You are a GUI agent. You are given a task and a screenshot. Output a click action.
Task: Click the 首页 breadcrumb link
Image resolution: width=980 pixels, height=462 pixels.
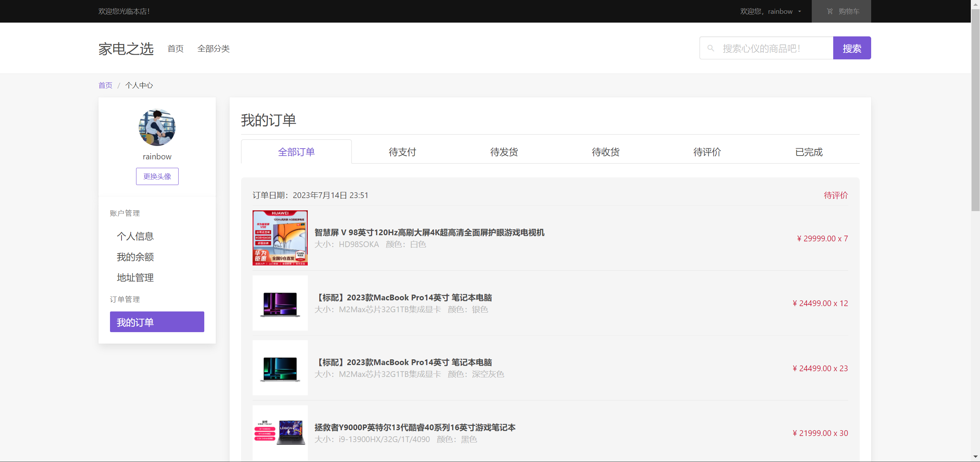pyautogui.click(x=105, y=85)
